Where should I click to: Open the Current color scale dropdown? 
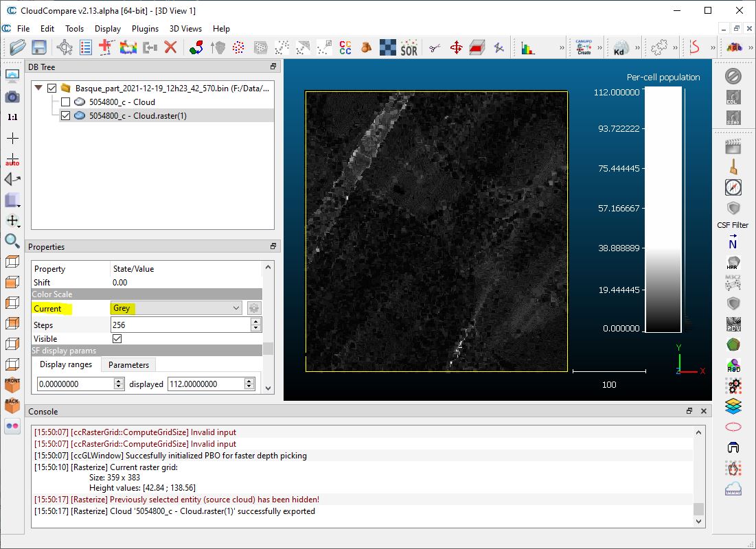click(176, 309)
